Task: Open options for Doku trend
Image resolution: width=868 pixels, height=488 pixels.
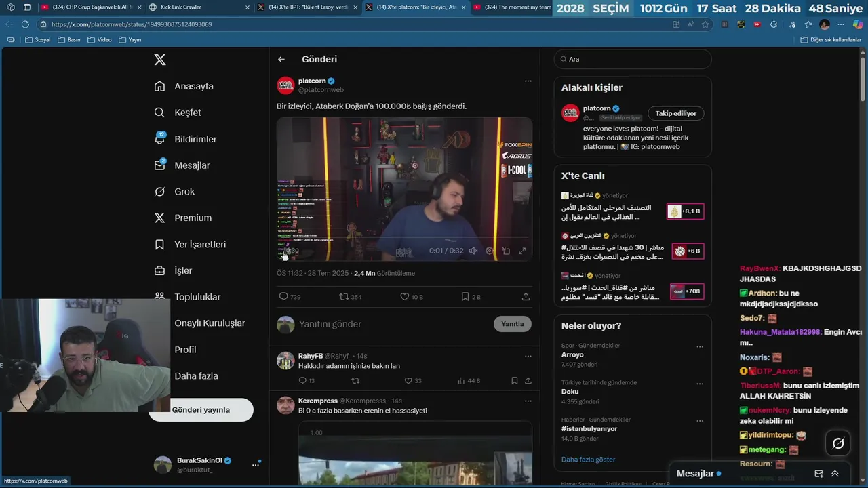Action: [x=700, y=384]
